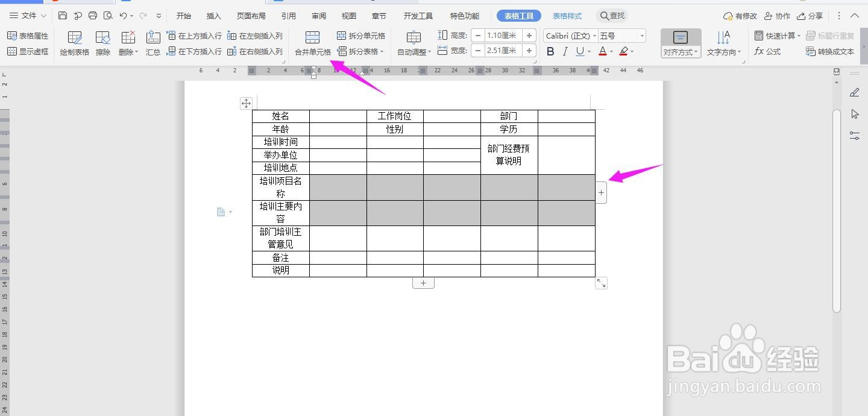This screenshot has width=868, height=416.
Task: Open the 删除 (delete) dropdown
Action: click(x=128, y=42)
